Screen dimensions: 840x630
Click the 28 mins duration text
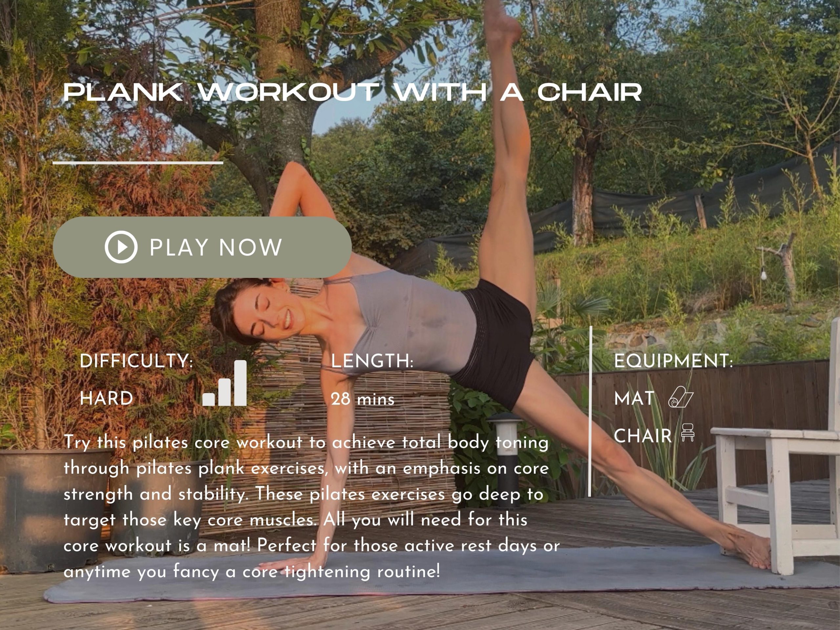(362, 399)
